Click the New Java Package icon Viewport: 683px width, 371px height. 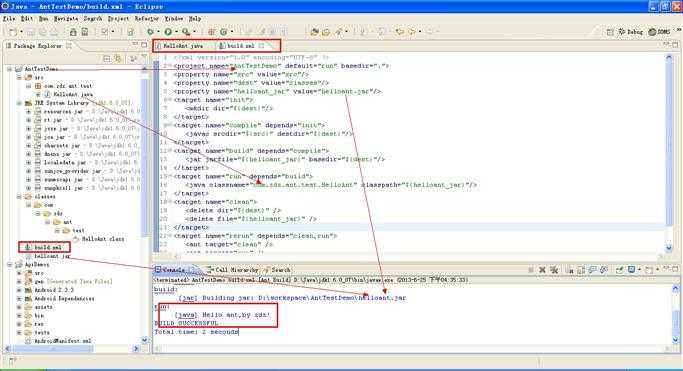(212, 32)
